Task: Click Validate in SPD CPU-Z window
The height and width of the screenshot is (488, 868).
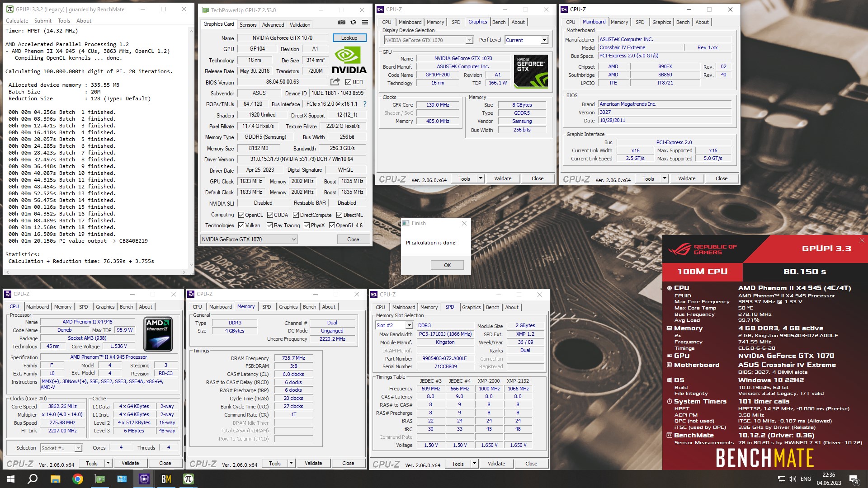Action: [x=496, y=464]
